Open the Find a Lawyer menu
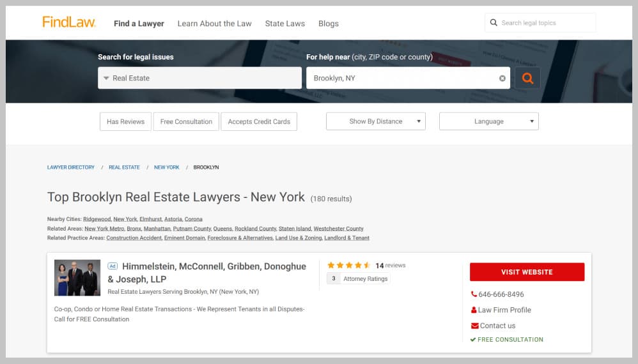The height and width of the screenshot is (364, 638). coord(139,24)
